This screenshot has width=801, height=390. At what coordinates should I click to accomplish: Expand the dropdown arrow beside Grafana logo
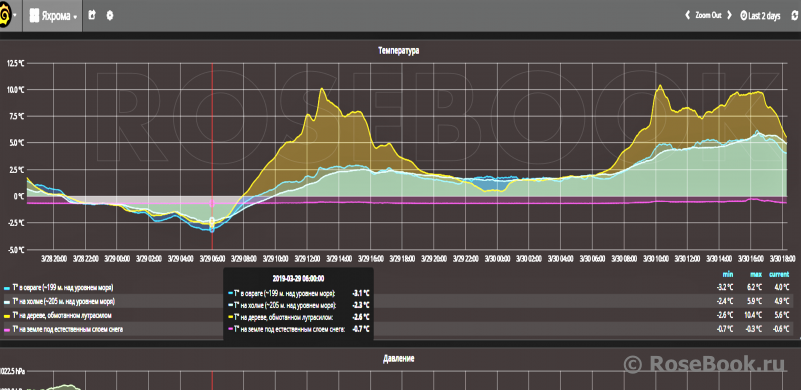[15, 15]
